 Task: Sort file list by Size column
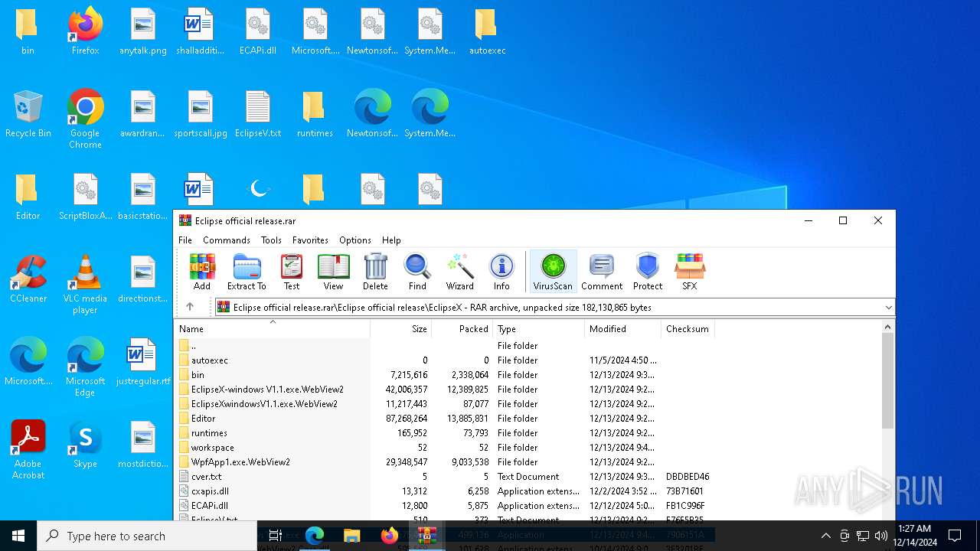pos(401,328)
